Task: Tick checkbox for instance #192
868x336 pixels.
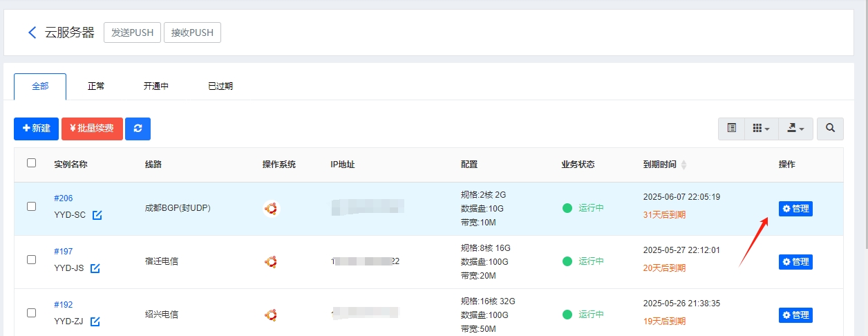Action: click(31, 312)
